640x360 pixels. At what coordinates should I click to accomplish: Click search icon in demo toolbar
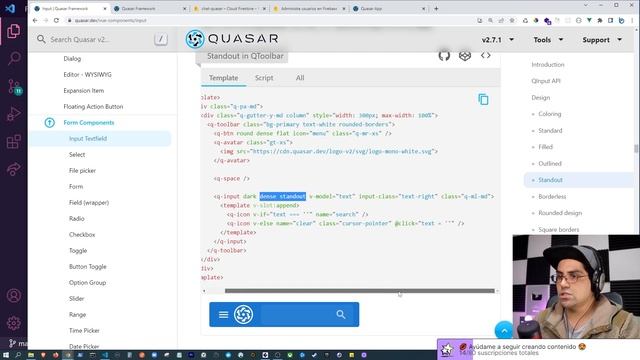[341, 315]
